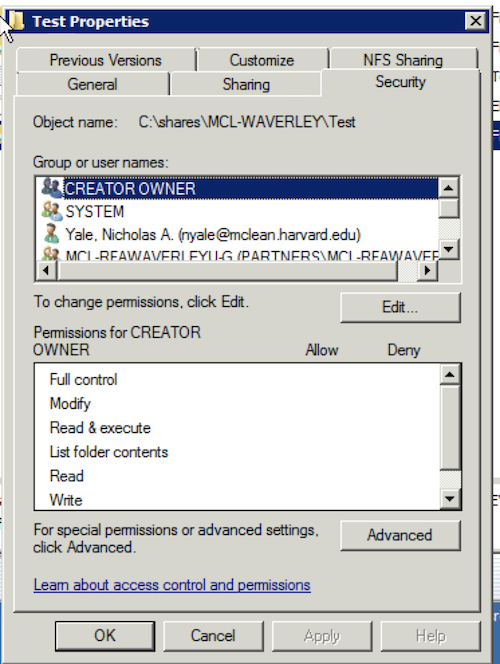The width and height of the screenshot is (500, 664).
Task: Switch to the Sharing tab
Action: click(246, 84)
